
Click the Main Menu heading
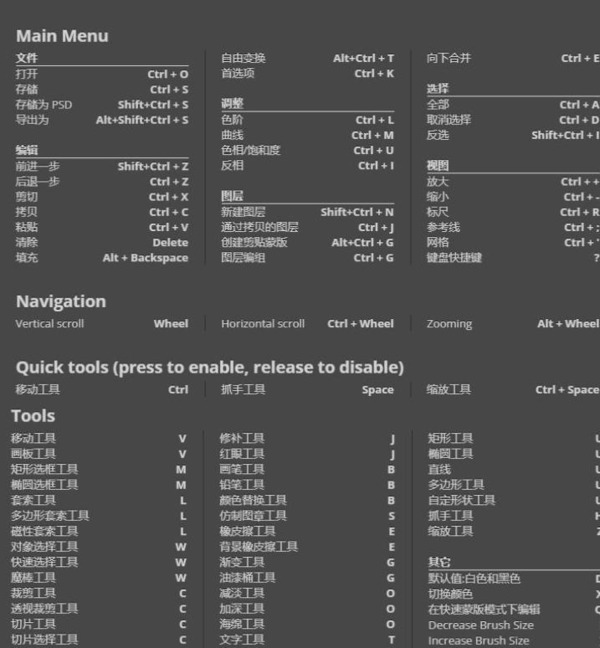62,36
